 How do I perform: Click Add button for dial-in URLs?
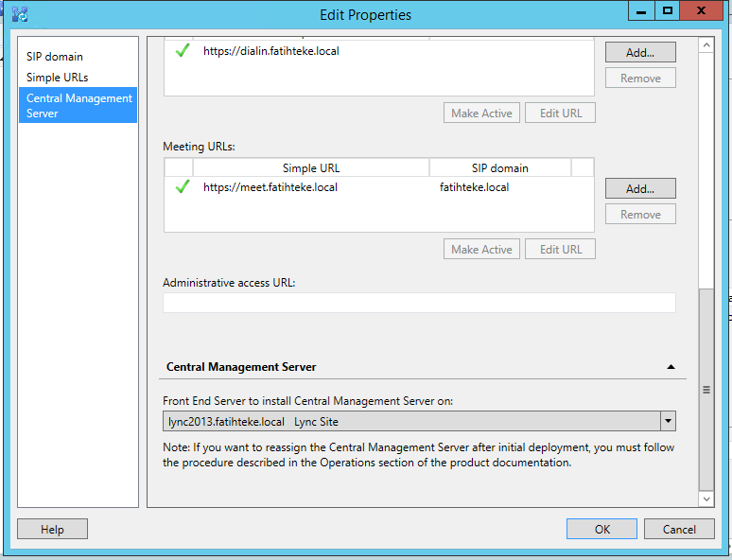click(640, 52)
